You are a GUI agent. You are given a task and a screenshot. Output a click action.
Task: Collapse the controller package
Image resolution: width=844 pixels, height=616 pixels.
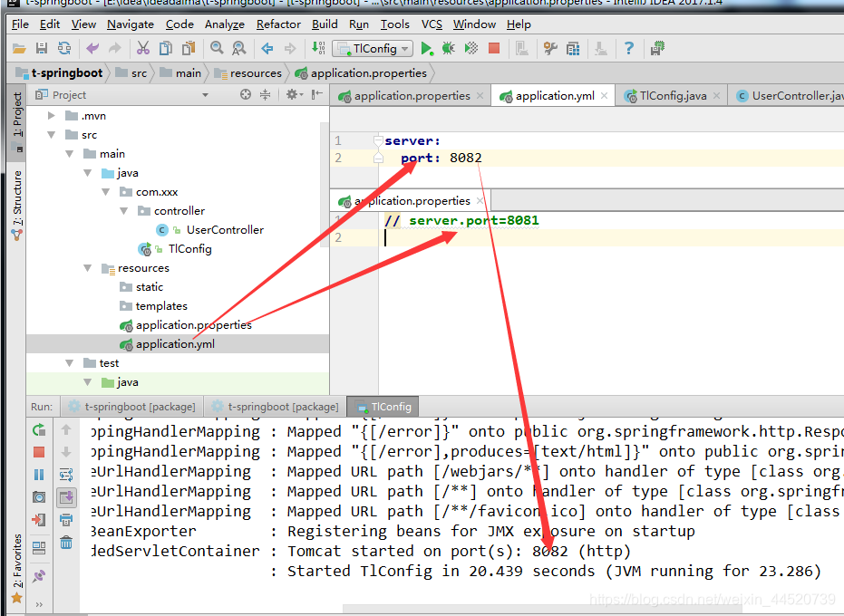click(x=124, y=211)
